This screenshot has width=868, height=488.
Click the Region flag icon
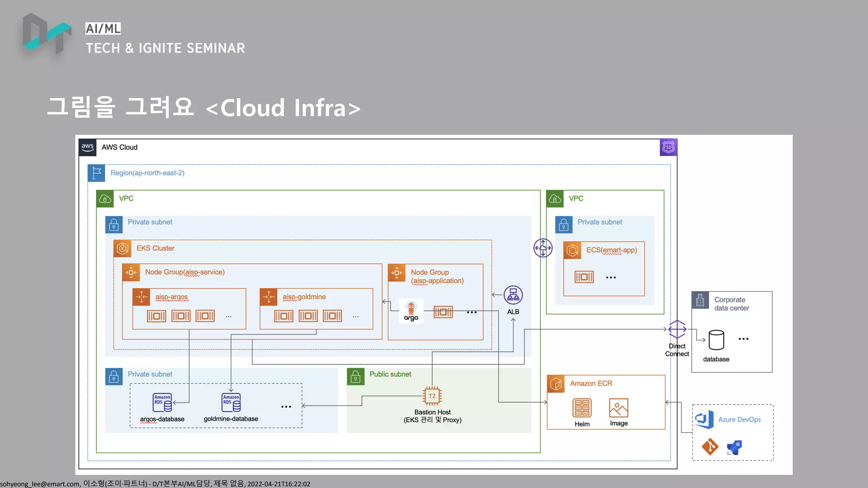pos(96,173)
